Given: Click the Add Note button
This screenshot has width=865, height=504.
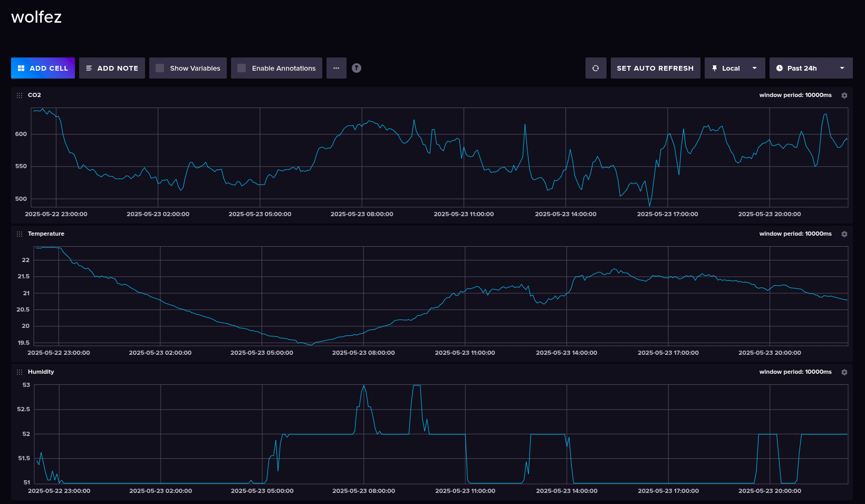Looking at the screenshot, I should pyautogui.click(x=112, y=67).
